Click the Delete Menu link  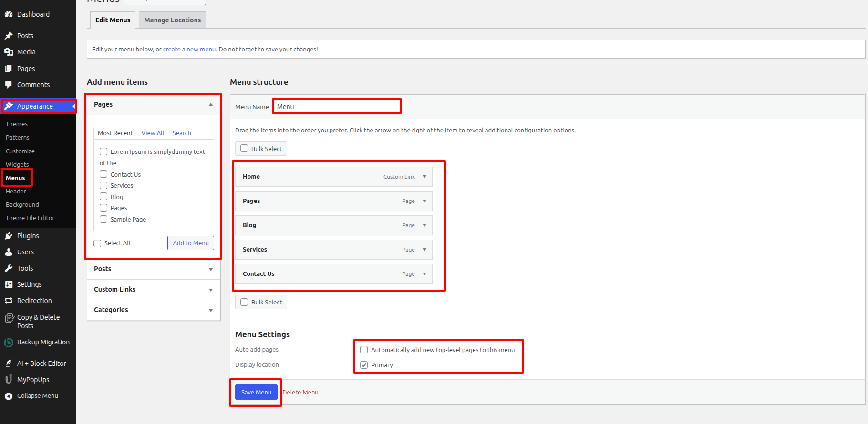(x=300, y=393)
